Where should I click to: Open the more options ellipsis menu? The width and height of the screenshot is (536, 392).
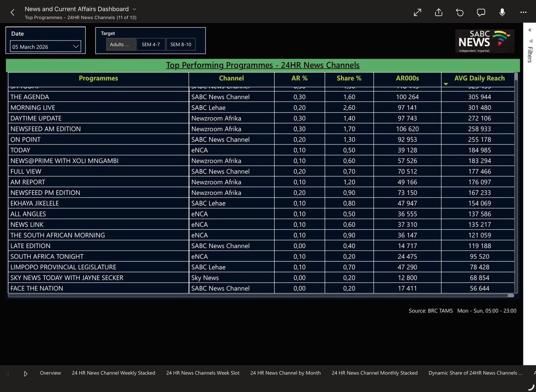[x=523, y=12]
